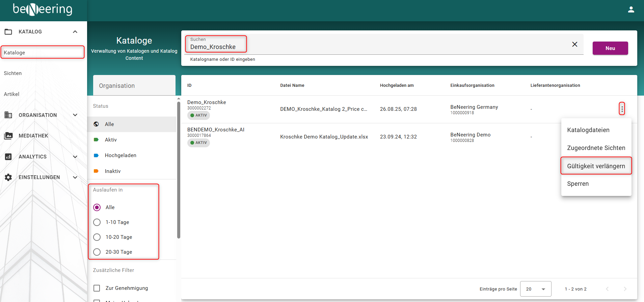
Task: Enable the Zur Genehmigung checkbox
Action: pyautogui.click(x=97, y=288)
